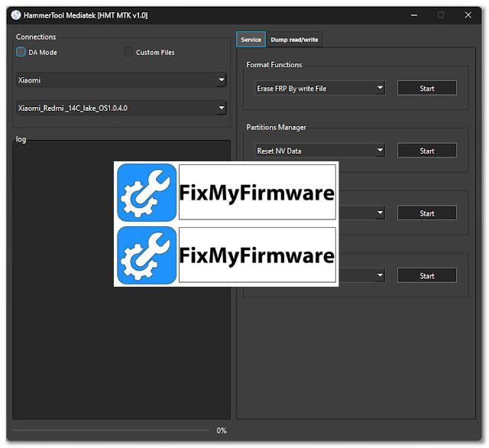The image size is (489, 448).
Task: Maximize the HammerTool window
Action: (441, 15)
